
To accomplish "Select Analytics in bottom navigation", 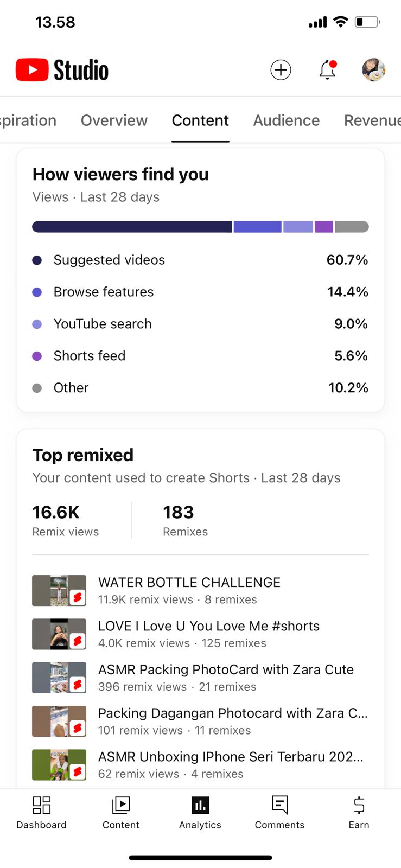I will 200,812.
